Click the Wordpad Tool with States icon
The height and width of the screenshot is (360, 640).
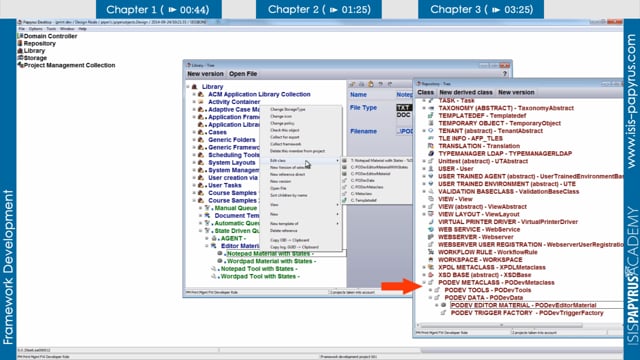click(213, 276)
